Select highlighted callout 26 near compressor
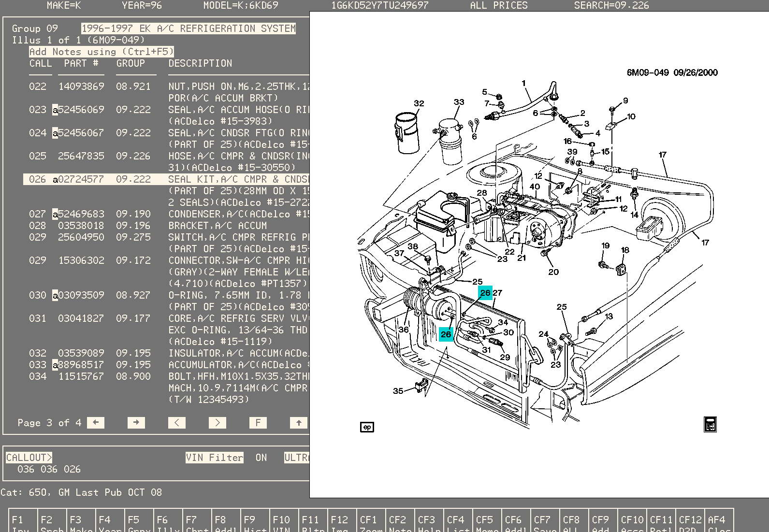The width and height of the screenshot is (769, 532). pyautogui.click(x=446, y=334)
